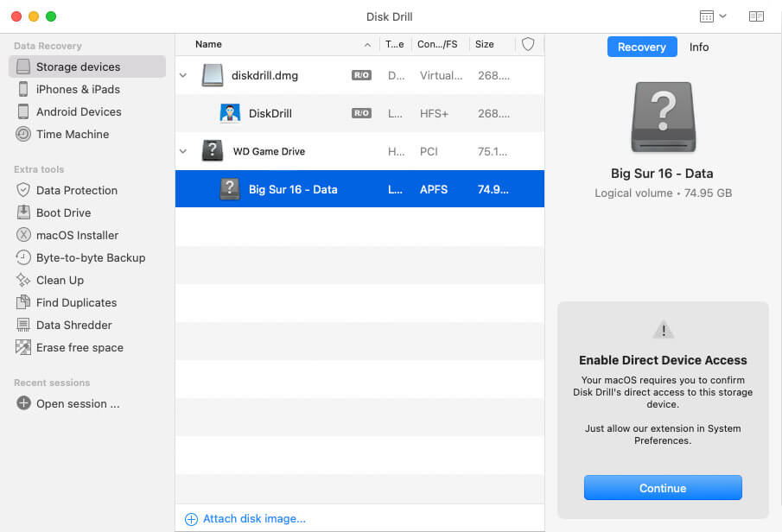The height and width of the screenshot is (532, 782).
Task: Sort by the Size column header
Action: pyautogui.click(x=484, y=44)
